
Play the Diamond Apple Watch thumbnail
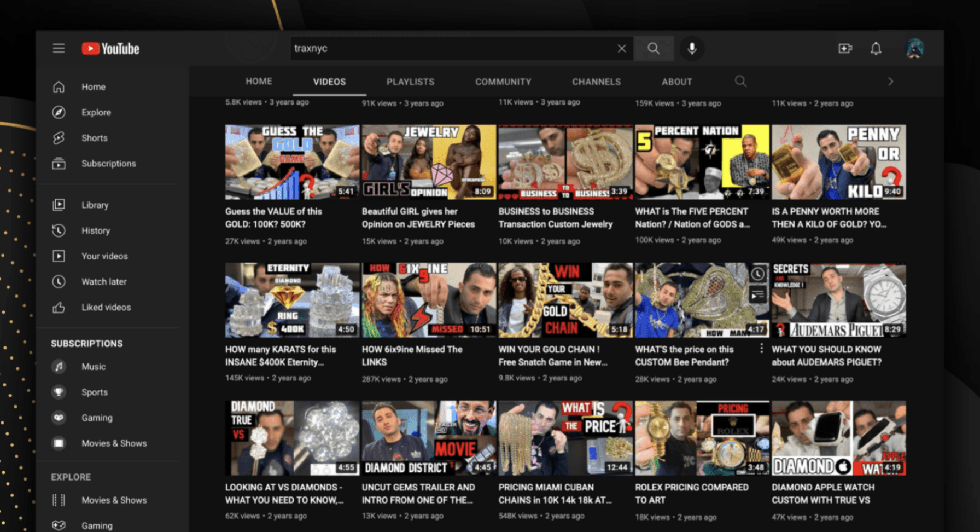pos(839,438)
